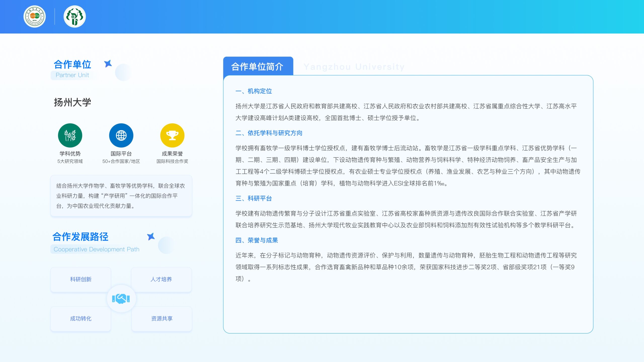644x362 pixels.
Task: Click the blue star beside 合作单位
Action: tap(108, 64)
